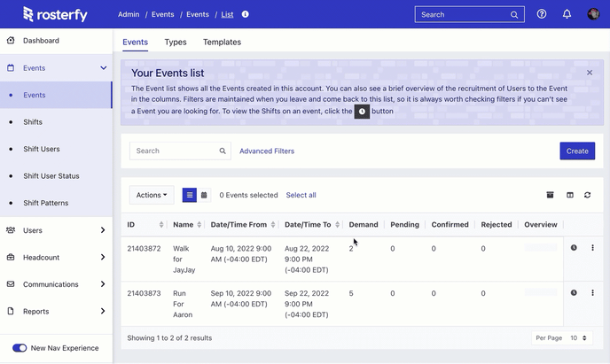Image resolution: width=610 pixels, height=364 pixels.
Task: Click the Reports document icon
Action: pos(11,311)
